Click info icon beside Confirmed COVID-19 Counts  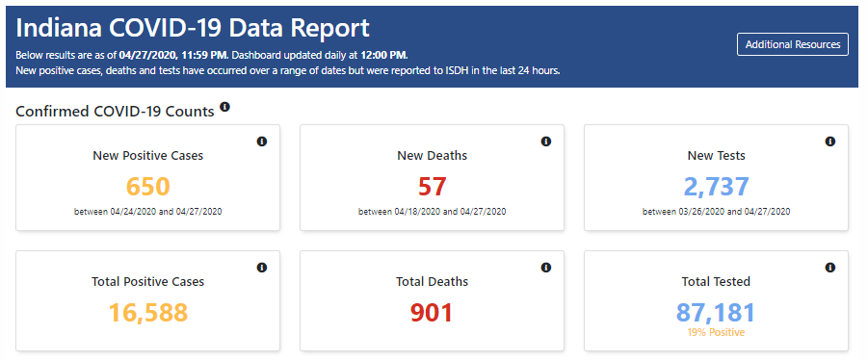click(224, 107)
